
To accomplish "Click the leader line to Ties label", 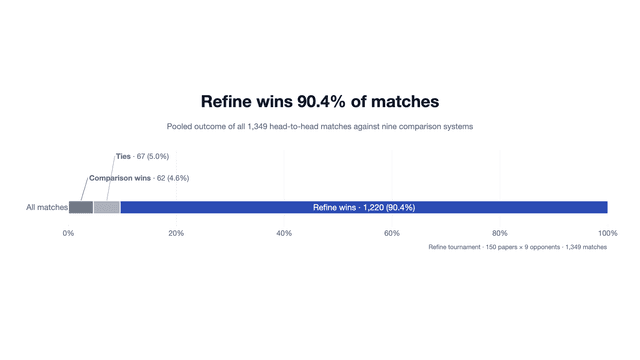I will [111, 178].
